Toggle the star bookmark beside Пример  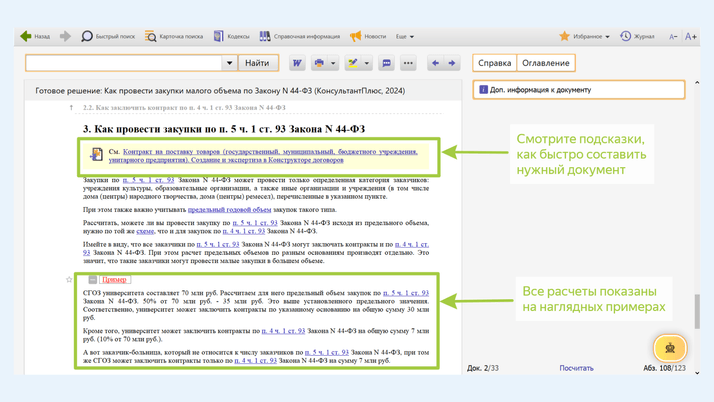pos(69,280)
